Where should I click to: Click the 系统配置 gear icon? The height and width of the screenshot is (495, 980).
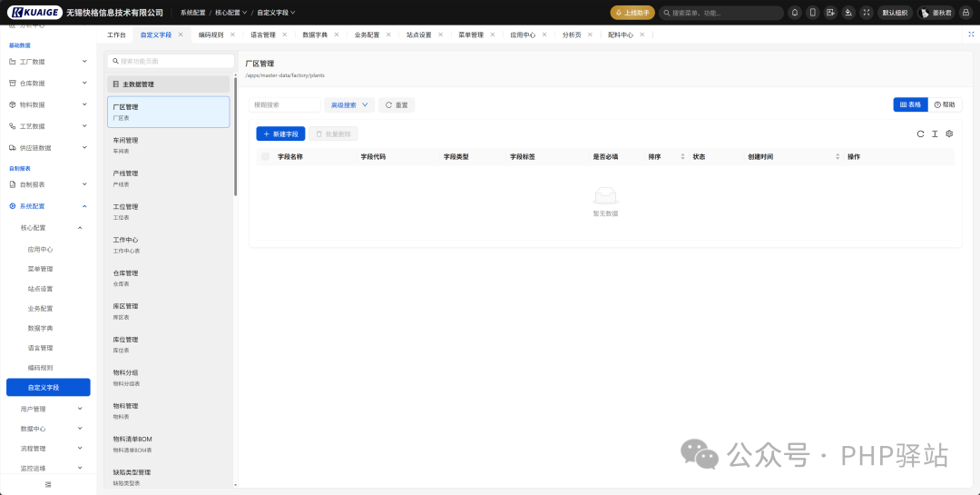click(x=13, y=206)
